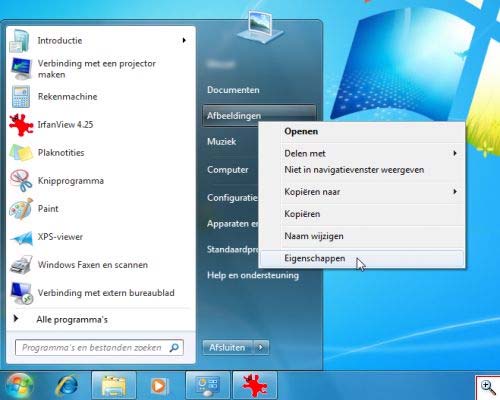Click the Introductie program label

pyautogui.click(x=60, y=41)
